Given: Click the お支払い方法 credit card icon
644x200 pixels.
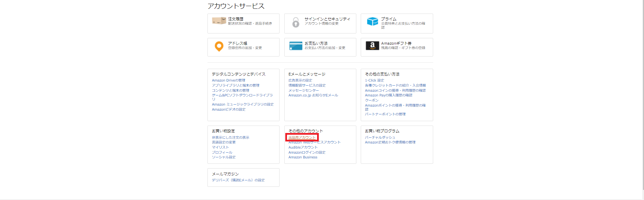Looking at the screenshot, I should 296,46.
